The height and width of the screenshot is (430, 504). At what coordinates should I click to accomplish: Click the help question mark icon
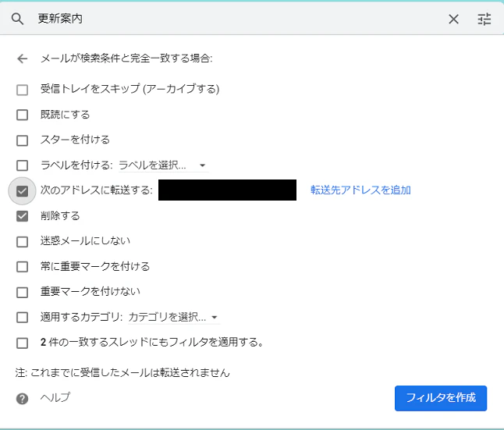click(22, 399)
